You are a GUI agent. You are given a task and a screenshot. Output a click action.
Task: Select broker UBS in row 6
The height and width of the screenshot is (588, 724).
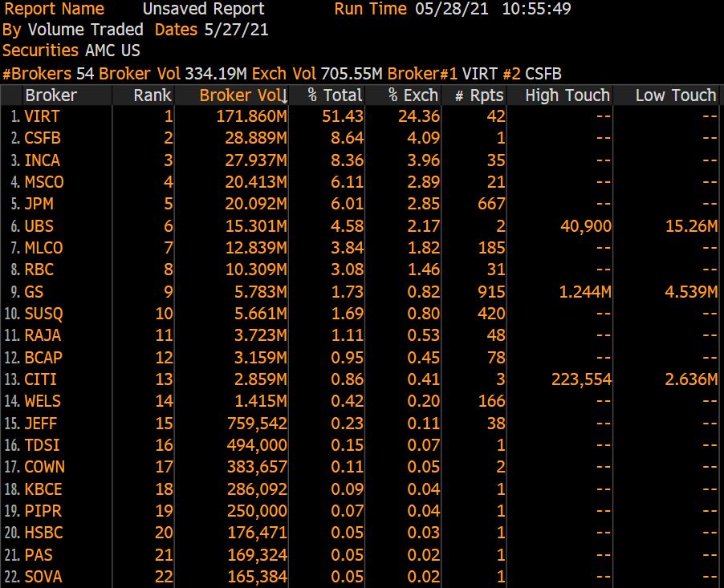coord(39,225)
